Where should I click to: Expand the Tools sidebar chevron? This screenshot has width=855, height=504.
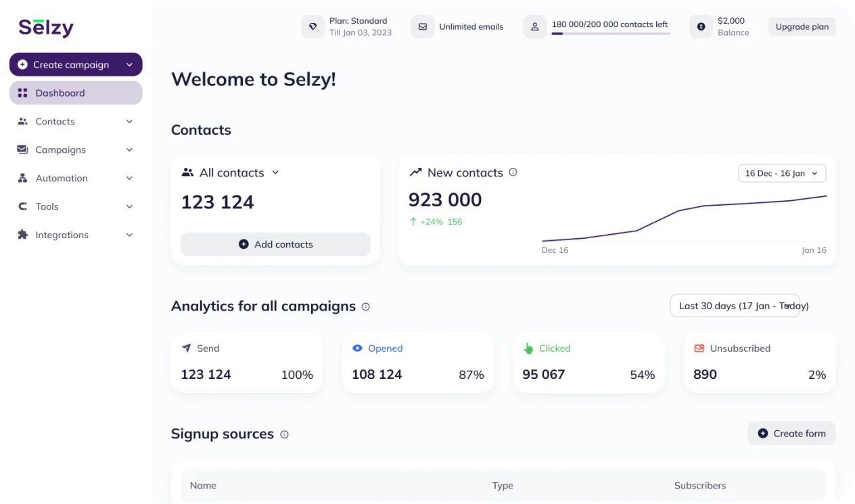pyautogui.click(x=129, y=207)
